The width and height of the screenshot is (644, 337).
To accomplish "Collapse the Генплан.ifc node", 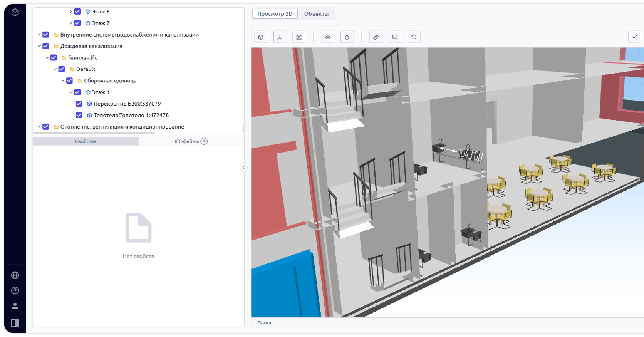I will pyautogui.click(x=47, y=58).
